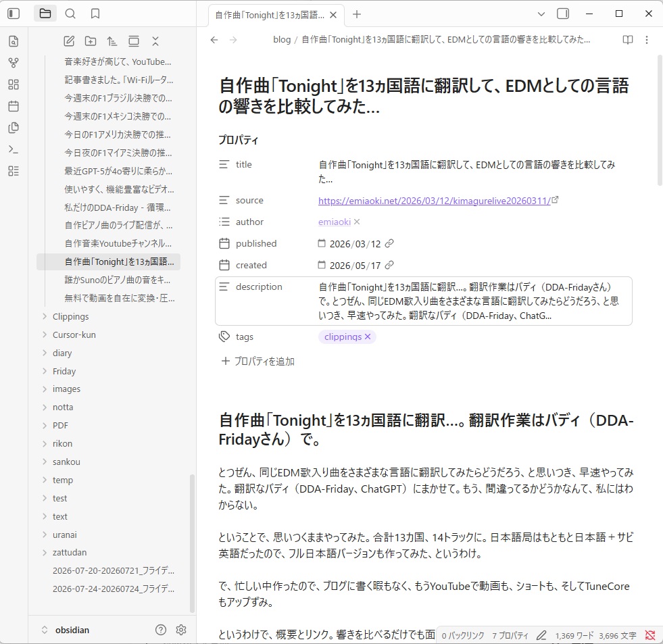Click the tags property icon
The image size is (663, 644).
224,337
